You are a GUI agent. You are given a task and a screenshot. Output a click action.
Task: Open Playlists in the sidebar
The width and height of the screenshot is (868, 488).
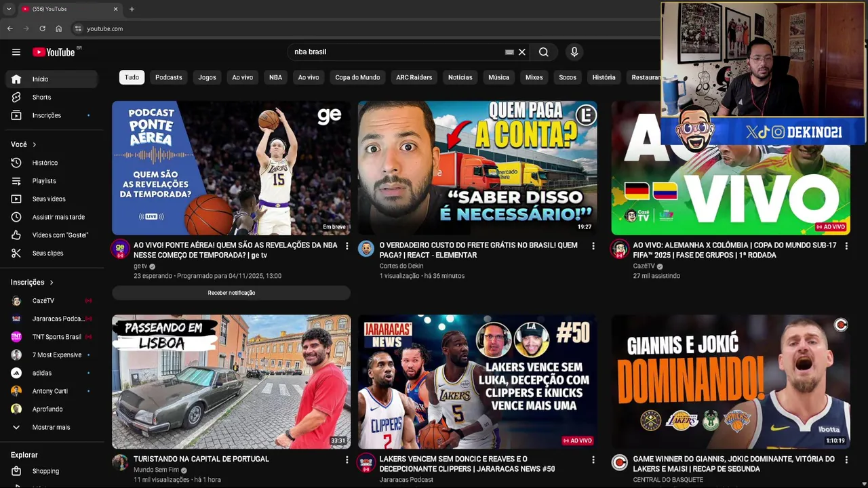pyautogui.click(x=52, y=181)
